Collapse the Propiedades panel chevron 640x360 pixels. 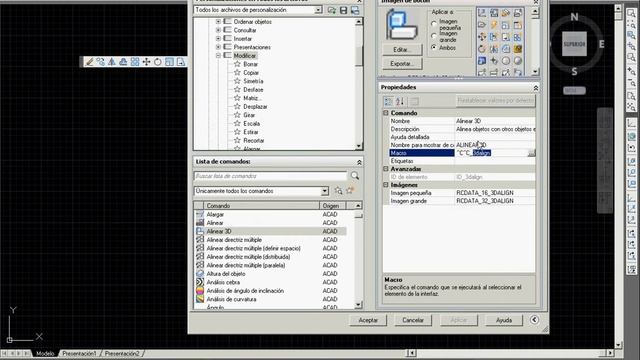536,88
